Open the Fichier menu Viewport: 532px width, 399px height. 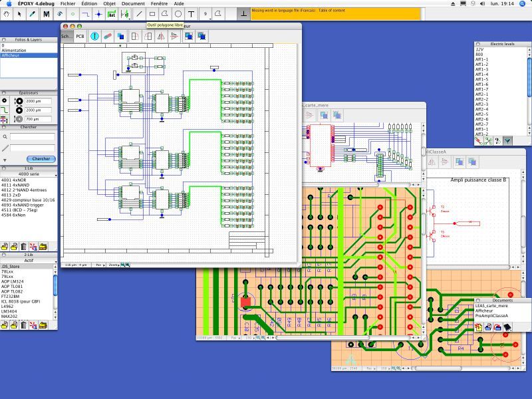pos(68,4)
